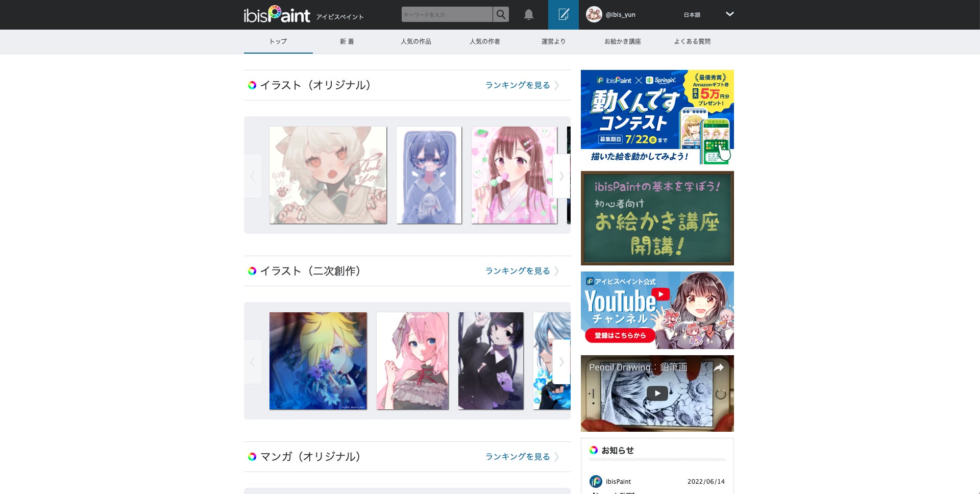Select the pencil drawing icon in the header
980x494 pixels.
coord(562,14)
